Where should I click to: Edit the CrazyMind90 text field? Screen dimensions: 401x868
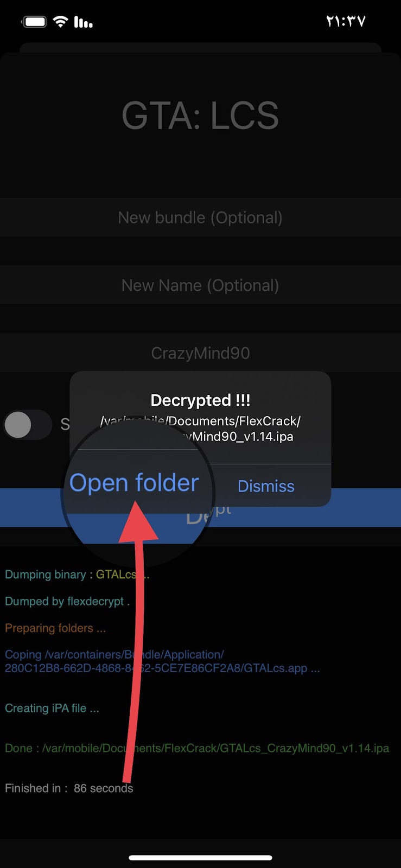tap(200, 353)
